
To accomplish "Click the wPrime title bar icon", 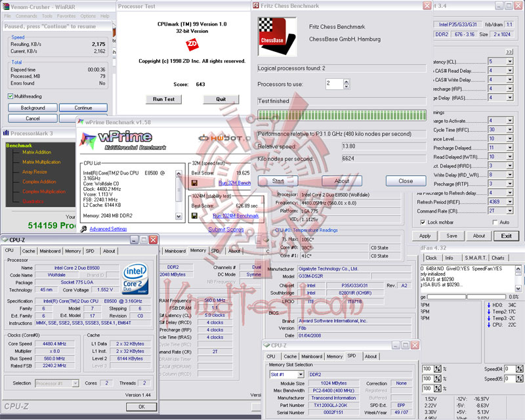I will pyautogui.click(x=81, y=122).
